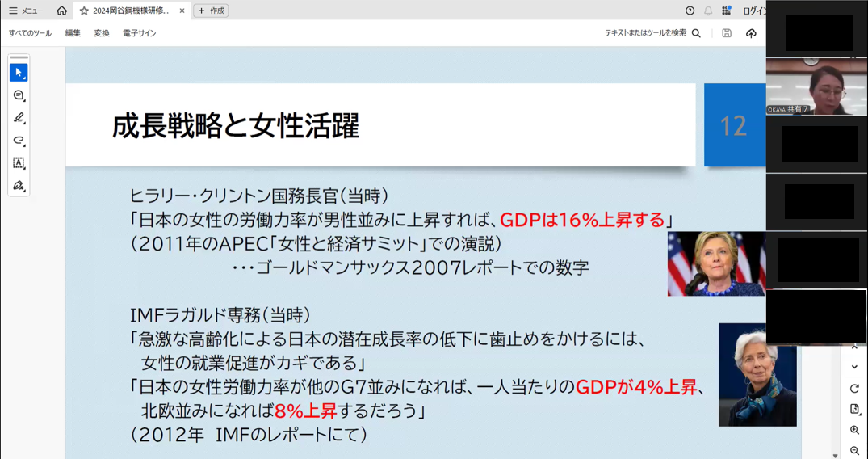The width and height of the screenshot is (868, 459).
Task: Zoom out with magnifier minus icon
Action: (x=854, y=451)
